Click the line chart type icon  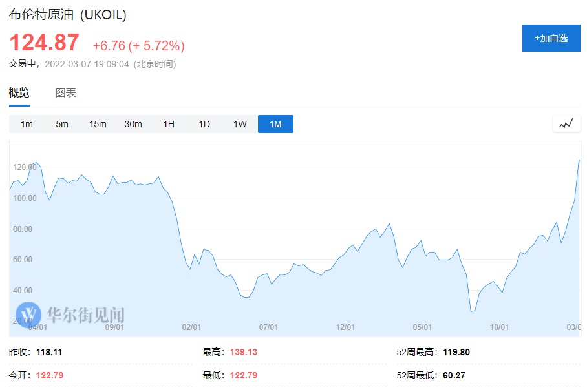coord(566,123)
